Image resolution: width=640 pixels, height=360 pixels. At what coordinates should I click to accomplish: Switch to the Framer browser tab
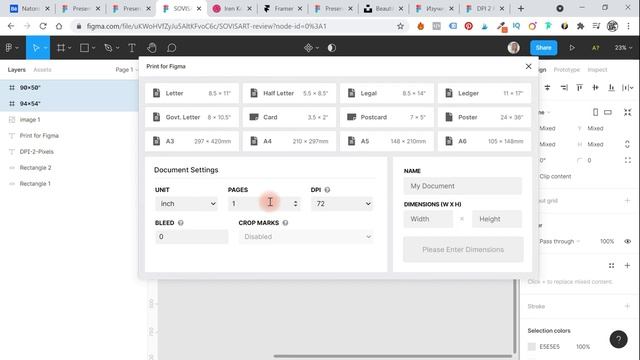pos(283,9)
